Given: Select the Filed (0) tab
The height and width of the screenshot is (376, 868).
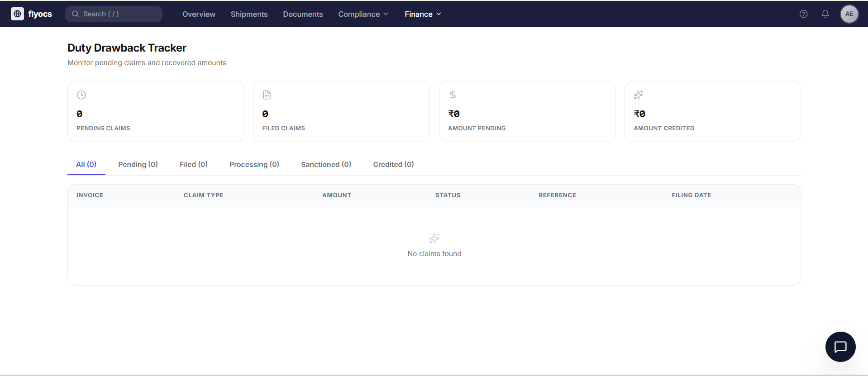Looking at the screenshot, I should (193, 164).
